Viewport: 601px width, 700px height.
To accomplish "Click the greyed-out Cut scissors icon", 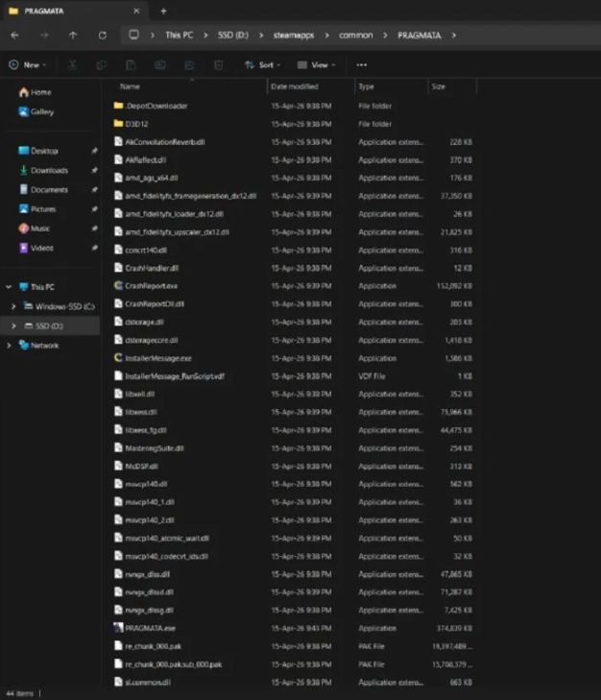I will tap(72, 65).
